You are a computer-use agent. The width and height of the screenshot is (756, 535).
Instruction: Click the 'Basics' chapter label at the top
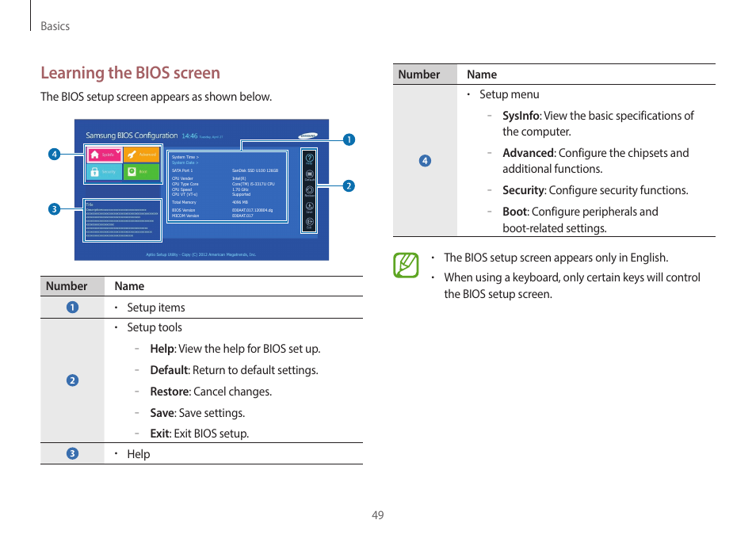pos(55,26)
